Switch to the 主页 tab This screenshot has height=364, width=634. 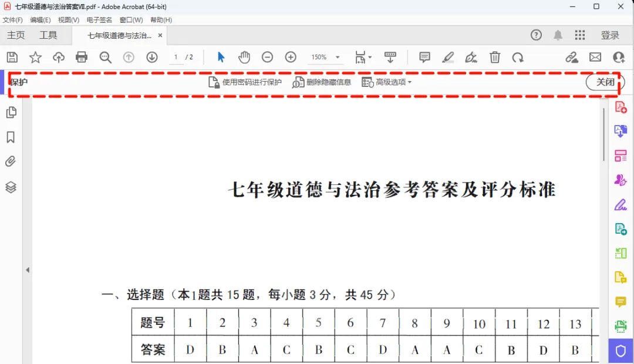point(16,35)
